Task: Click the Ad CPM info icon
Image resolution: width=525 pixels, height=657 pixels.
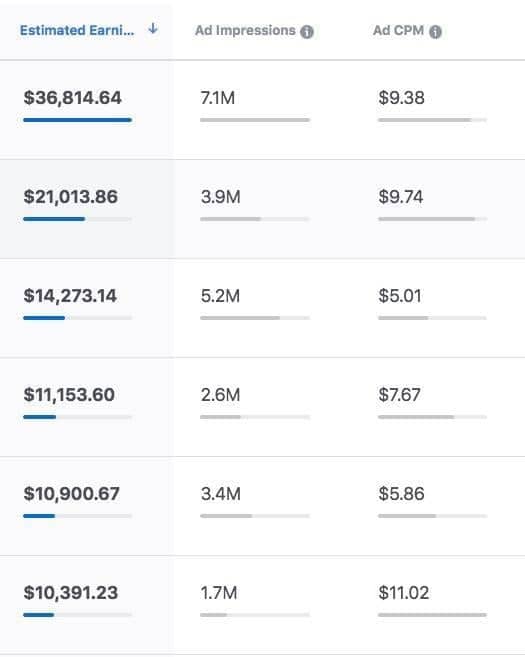Action: pos(435,31)
